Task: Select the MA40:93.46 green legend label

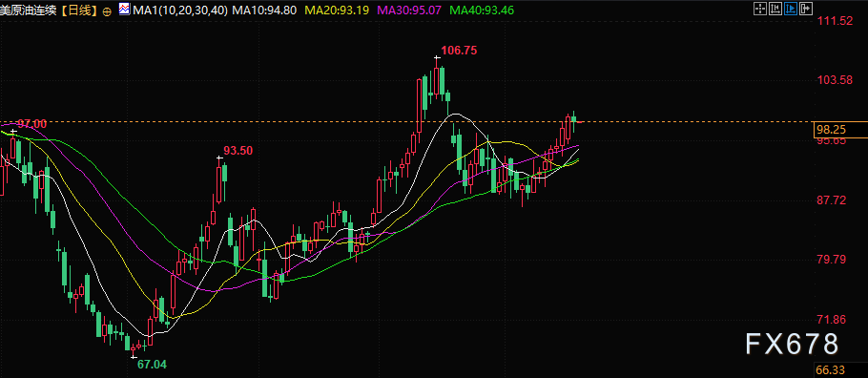Action: [482, 10]
